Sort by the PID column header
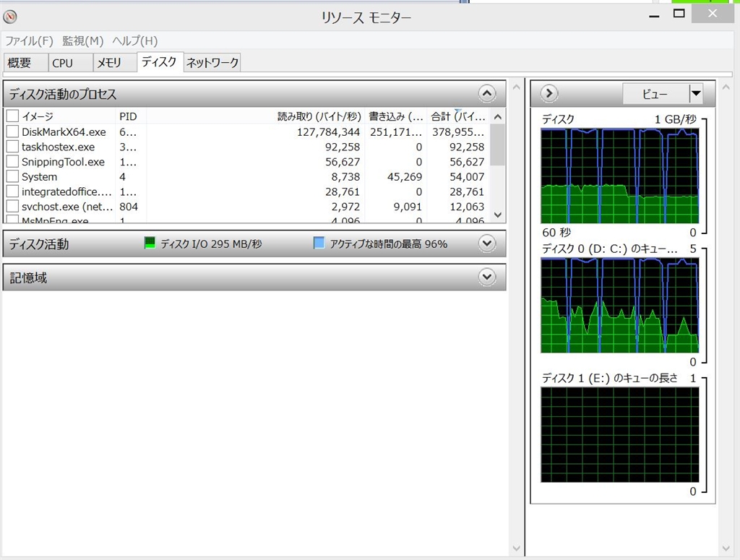This screenshot has height=560, width=740. 131,116
